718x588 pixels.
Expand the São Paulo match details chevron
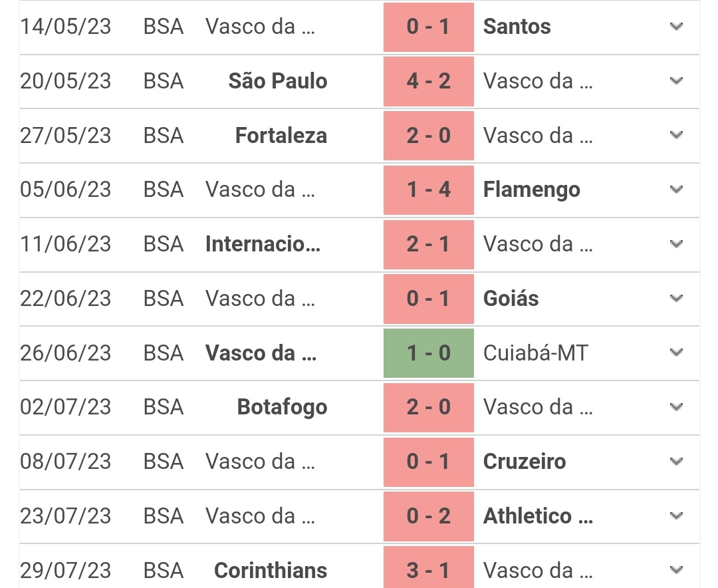click(677, 81)
